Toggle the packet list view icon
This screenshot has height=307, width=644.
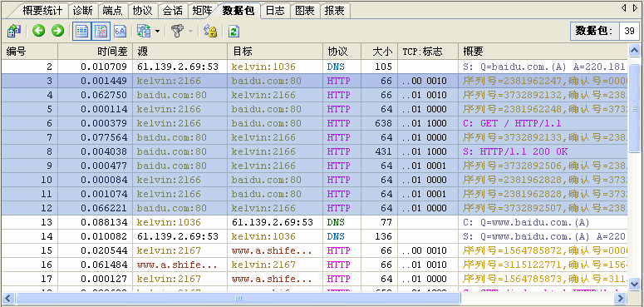pos(81,32)
